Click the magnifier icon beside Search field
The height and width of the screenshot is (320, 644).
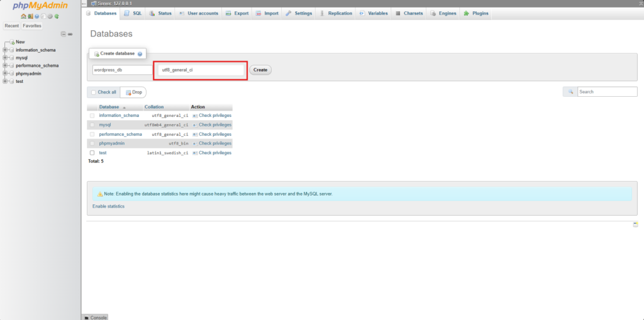[570, 92]
